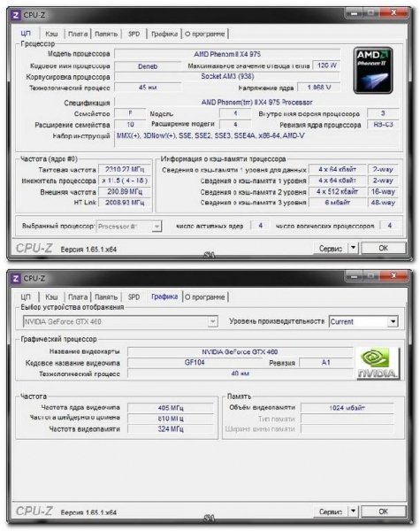The width and height of the screenshot is (420, 531).
Task: Expand Сервис arrow in top window
Action: [x=353, y=248]
